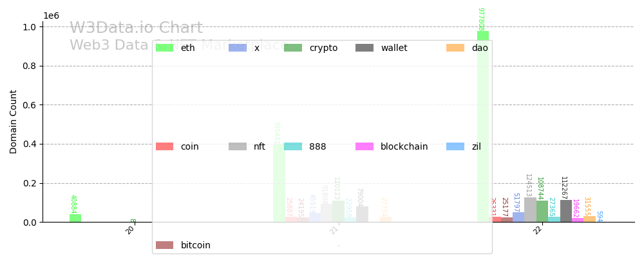Click the coin legend color swatch
Screen dimensions: 644x258
(165, 146)
